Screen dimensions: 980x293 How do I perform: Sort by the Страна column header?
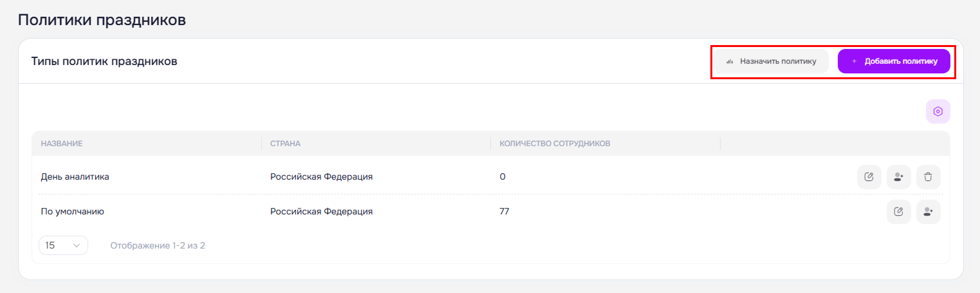click(285, 144)
